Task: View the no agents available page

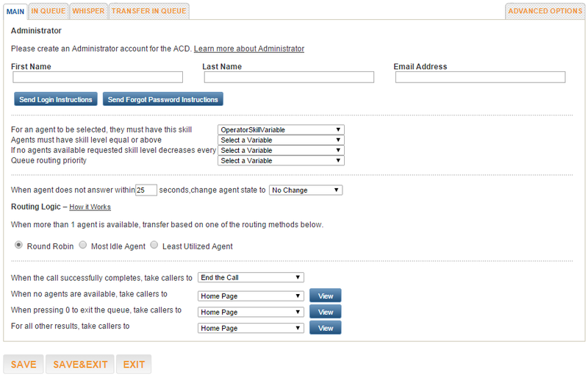Action: [325, 296]
